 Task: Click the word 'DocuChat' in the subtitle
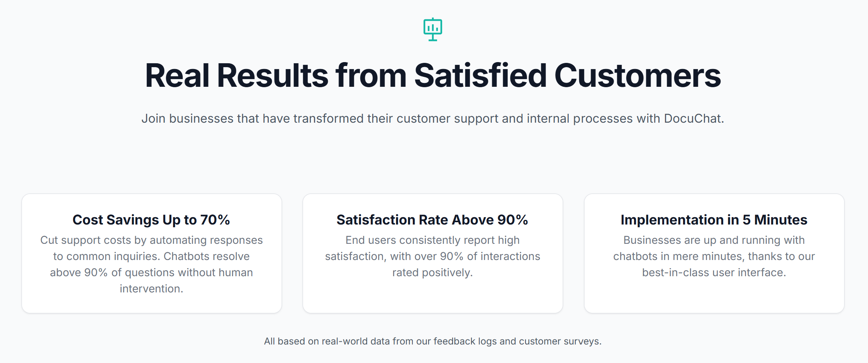[693, 118]
